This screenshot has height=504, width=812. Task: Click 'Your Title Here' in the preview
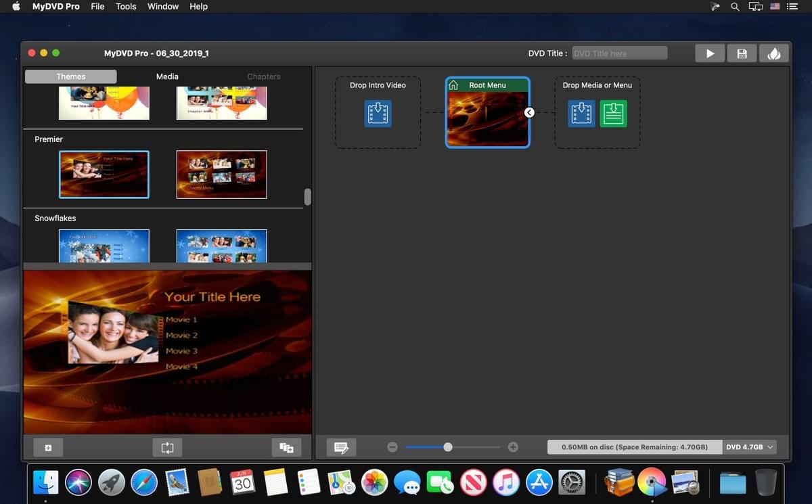212,297
